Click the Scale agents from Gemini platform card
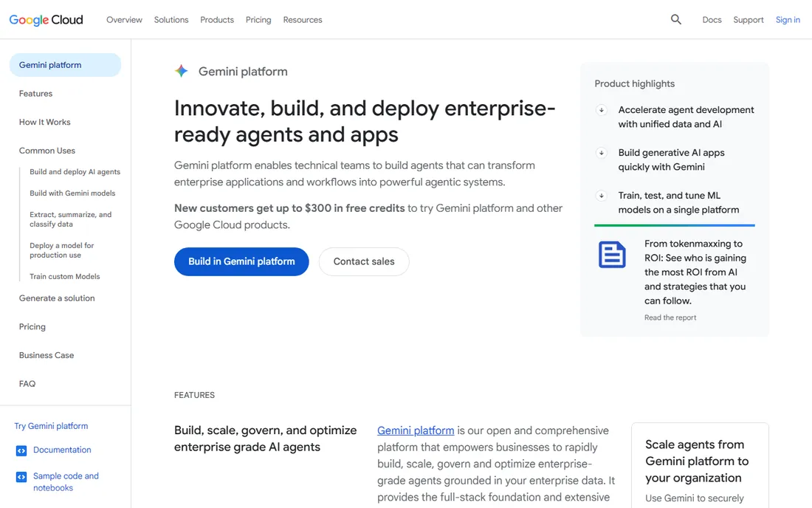This screenshot has width=812, height=508. pos(700,465)
